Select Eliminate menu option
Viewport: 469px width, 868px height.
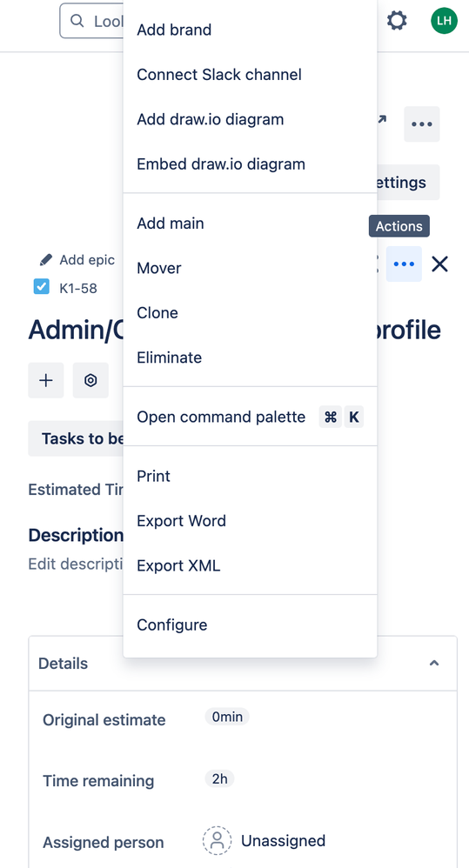pos(251,357)
